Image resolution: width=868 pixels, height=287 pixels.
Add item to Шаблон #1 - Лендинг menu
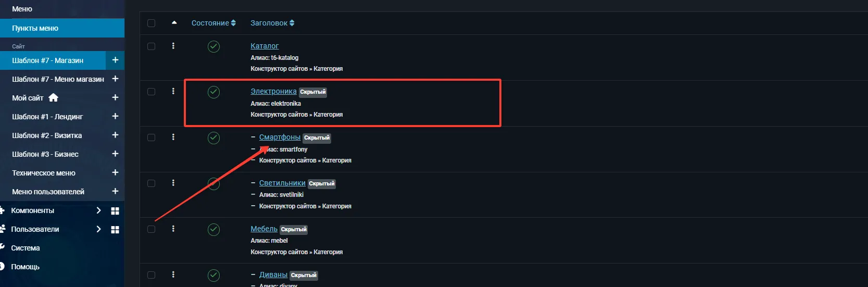point(115,117)
